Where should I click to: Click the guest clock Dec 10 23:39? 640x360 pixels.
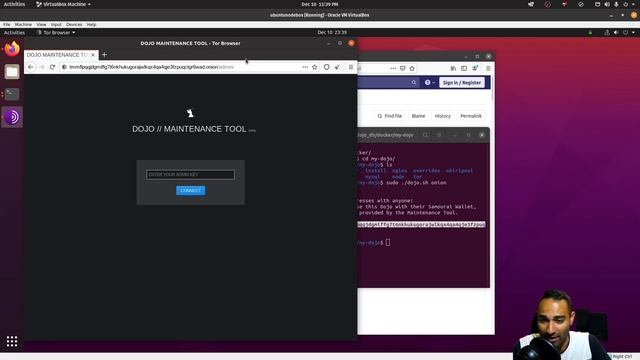tap(332, 33)
